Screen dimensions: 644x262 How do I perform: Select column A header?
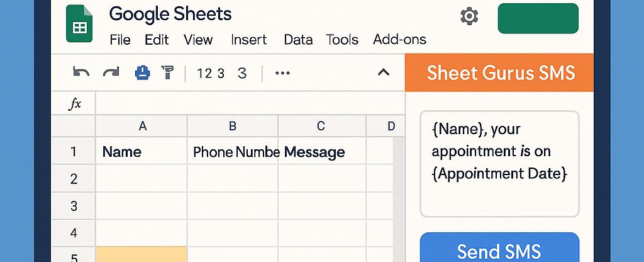point(142,126)
